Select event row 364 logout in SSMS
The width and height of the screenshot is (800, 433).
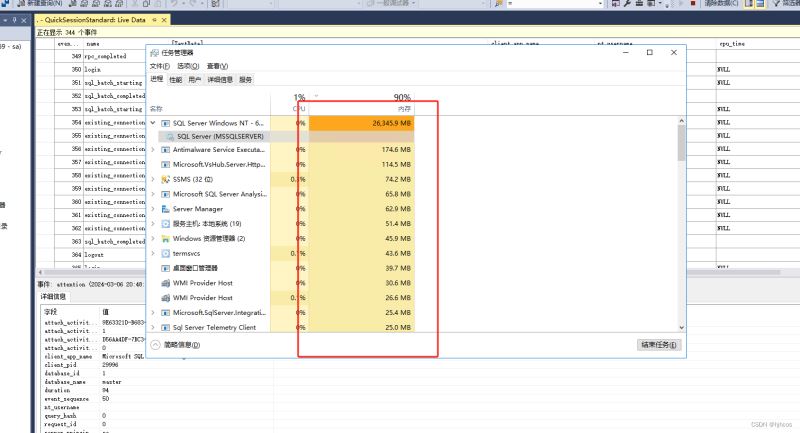point(100,254)
